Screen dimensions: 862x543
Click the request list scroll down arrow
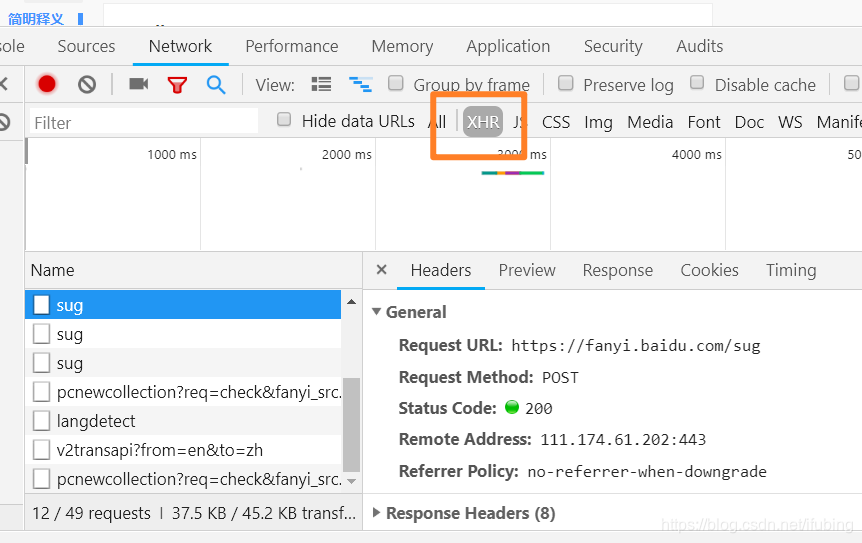(x=351, y=481)
